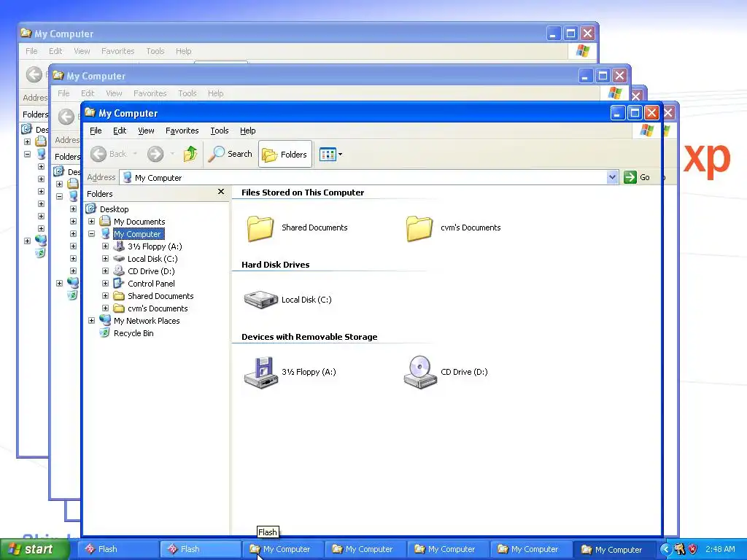
Task: Expand Shared Documents tree node
Action: [105, 296]
